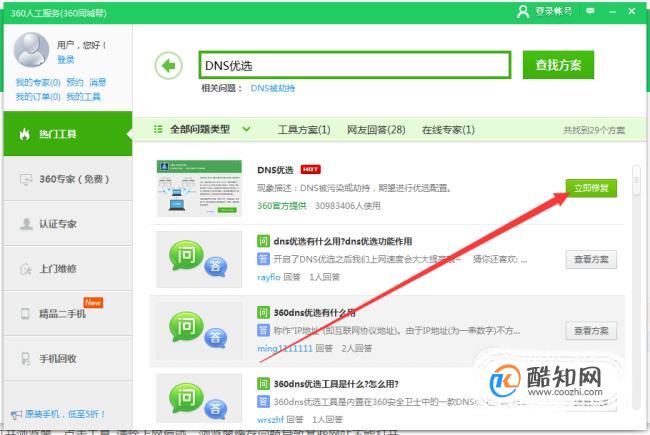Select the flame icon for 热门工具
650x435 pixels.
coord(24,134)
